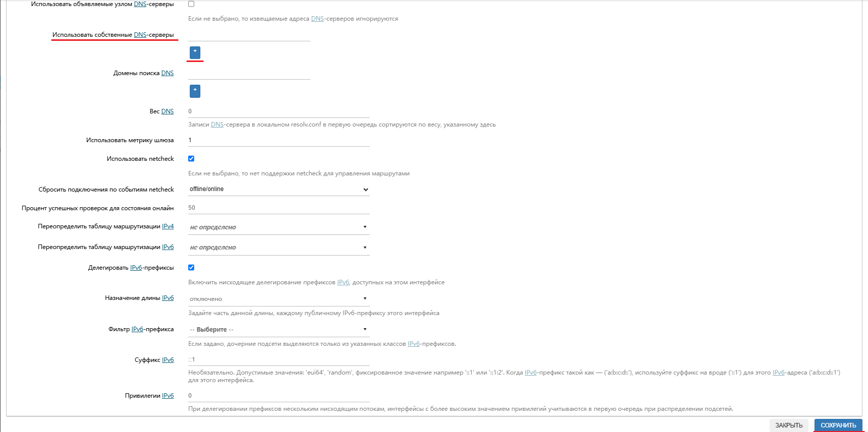Open the offline/online netcheck events dropdown
Image resolution: width=868 pixels, height=432 pixels.
279,190
